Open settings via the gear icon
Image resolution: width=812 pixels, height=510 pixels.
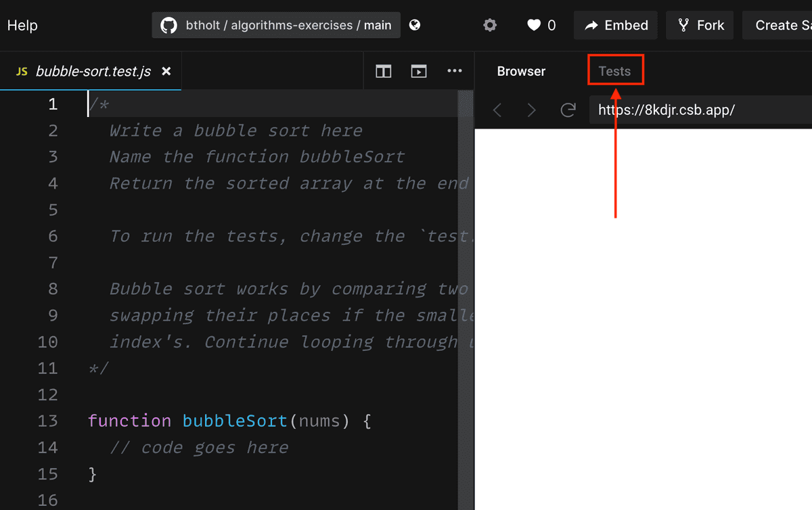click(490, 26)
